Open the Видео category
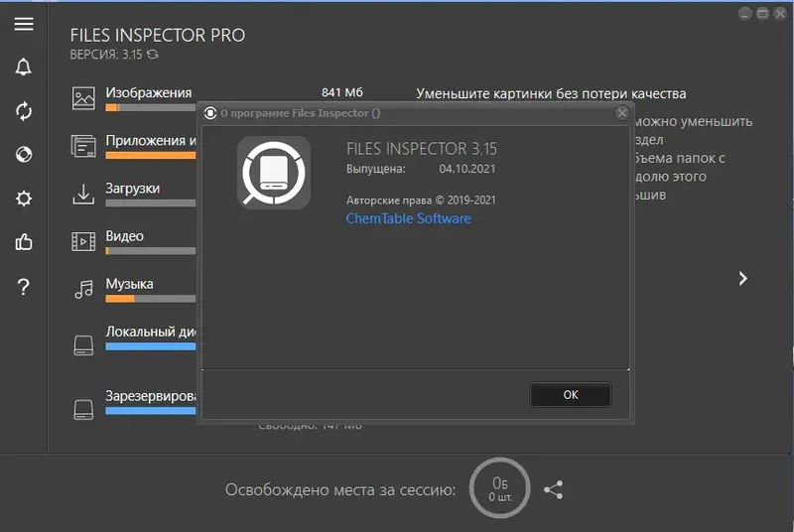794x532 pixels. (x=125, y=236)
